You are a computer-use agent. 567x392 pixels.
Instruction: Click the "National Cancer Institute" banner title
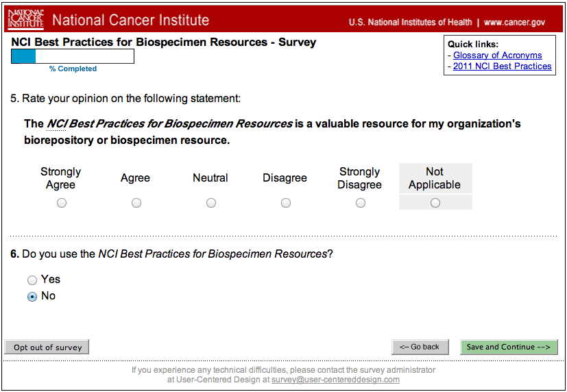(x=130, y=20)
